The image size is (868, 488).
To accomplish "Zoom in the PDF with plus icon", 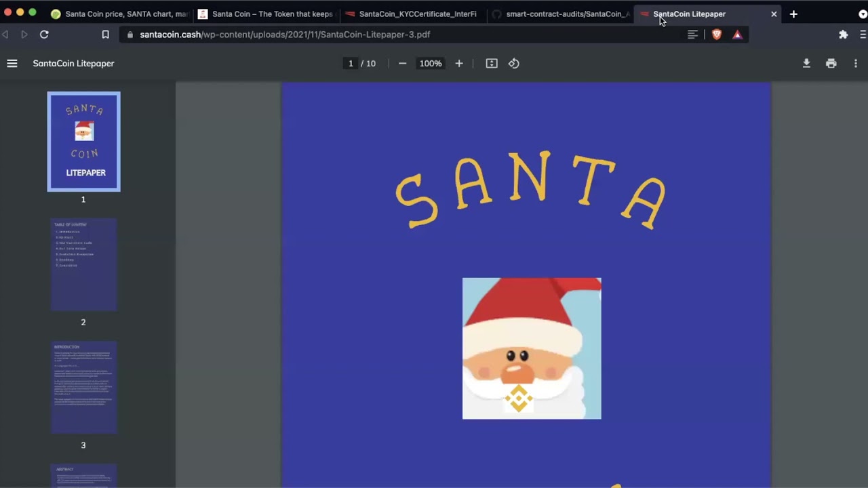I will [x=459, y=63].
